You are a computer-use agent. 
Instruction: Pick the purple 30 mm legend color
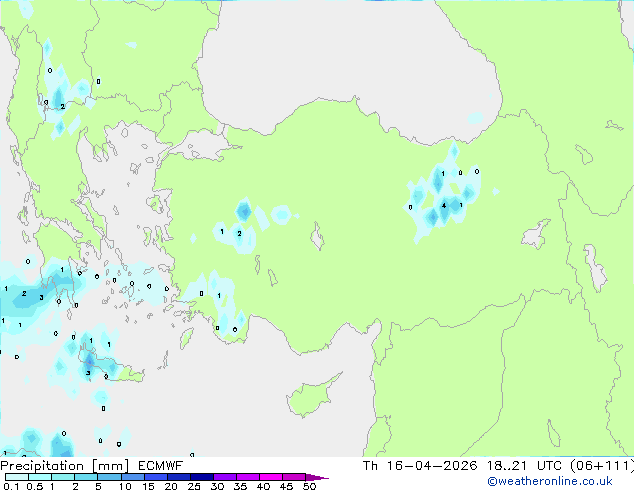coord(224,477)
